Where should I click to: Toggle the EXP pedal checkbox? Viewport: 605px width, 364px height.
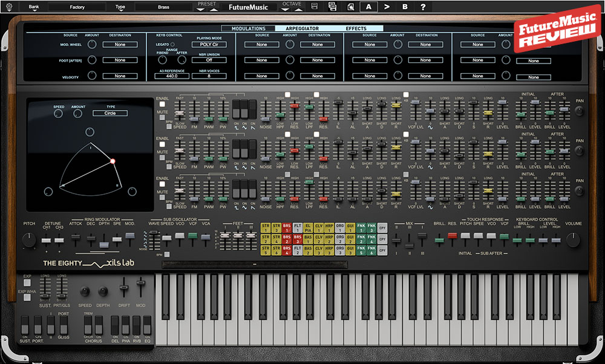click(27, 283)
